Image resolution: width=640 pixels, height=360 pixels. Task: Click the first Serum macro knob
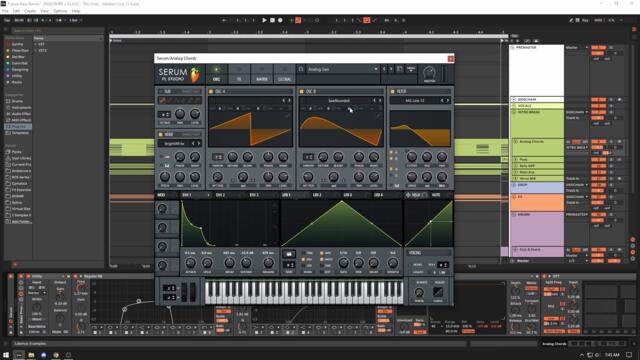coord(162,209)
